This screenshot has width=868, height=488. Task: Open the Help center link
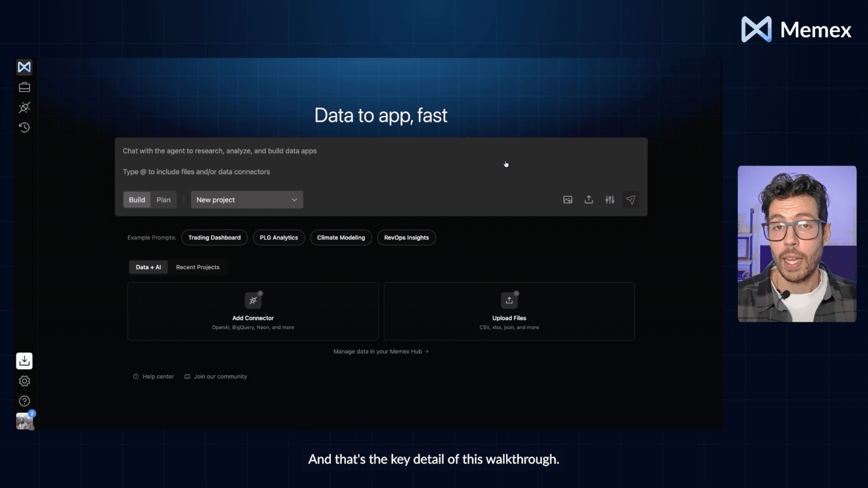(x=154, y=377)
